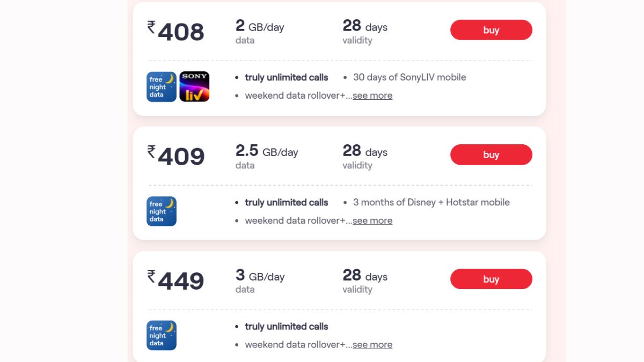Image resolution: width=644 pixels, height=362 pixels.
Task: Click the ₹409 price heading
Action: (176, 156)
